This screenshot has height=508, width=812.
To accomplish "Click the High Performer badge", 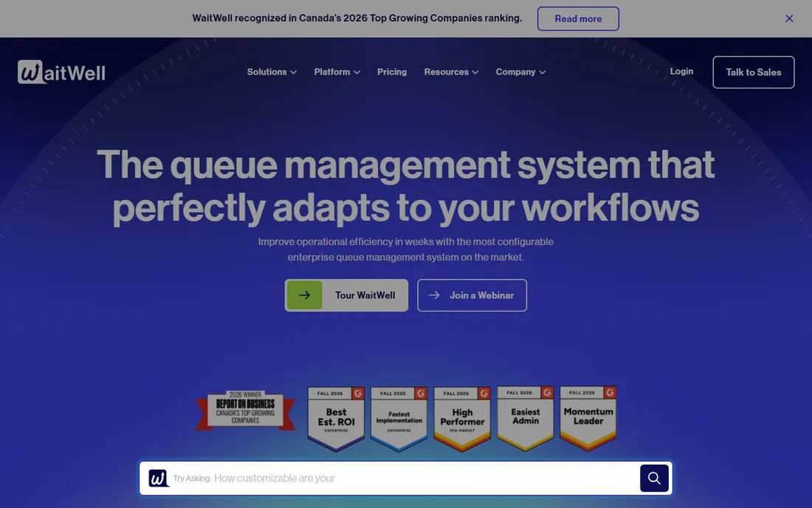I will (x=462, y=419).
